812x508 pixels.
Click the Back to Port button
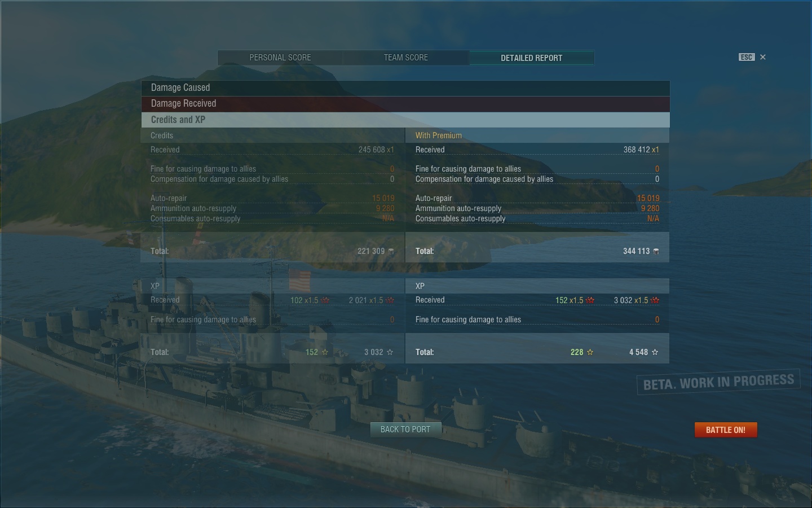pyautogui.click(x=405, y=430)
